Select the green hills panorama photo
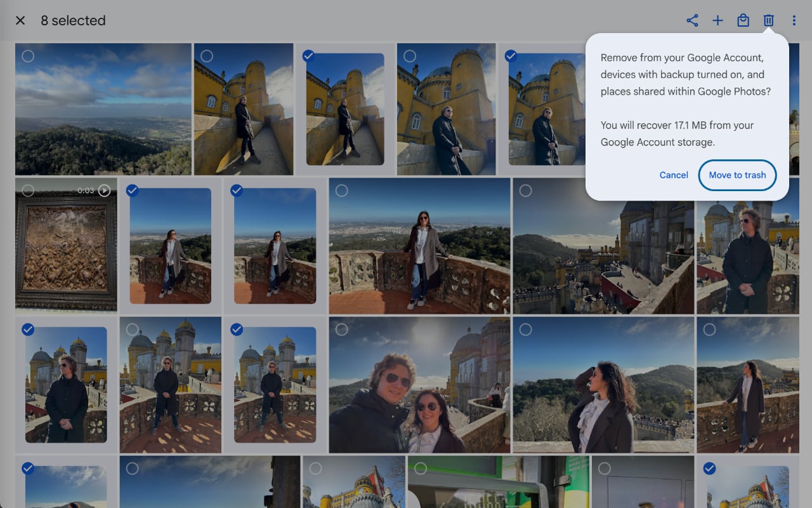Screen dimensions: 812x508 (28, 57)
